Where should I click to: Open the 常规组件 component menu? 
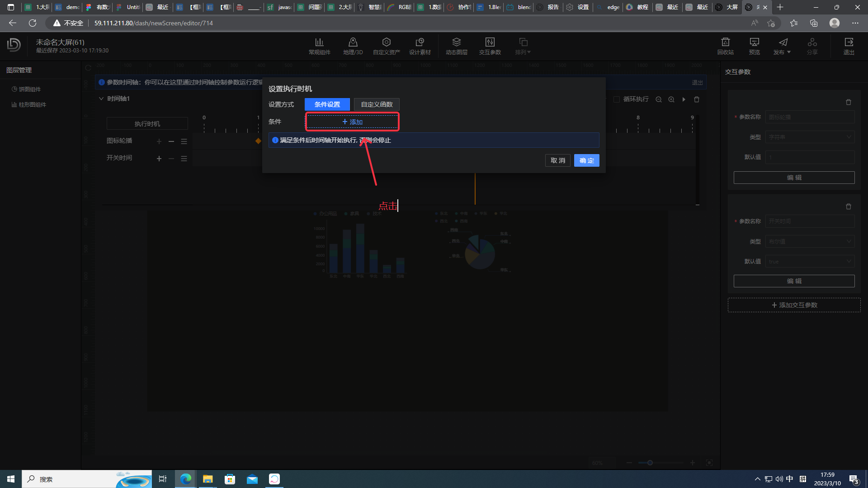click(319, 46)
